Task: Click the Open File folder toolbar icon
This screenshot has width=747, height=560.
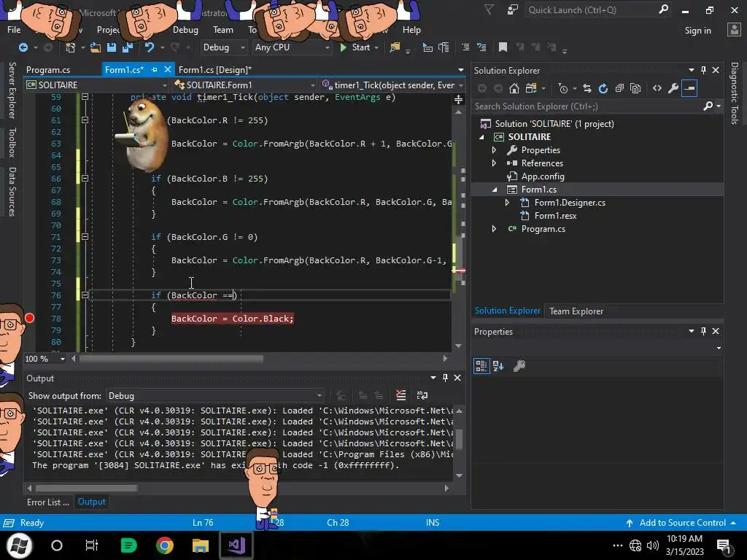Action: [96, 47]
